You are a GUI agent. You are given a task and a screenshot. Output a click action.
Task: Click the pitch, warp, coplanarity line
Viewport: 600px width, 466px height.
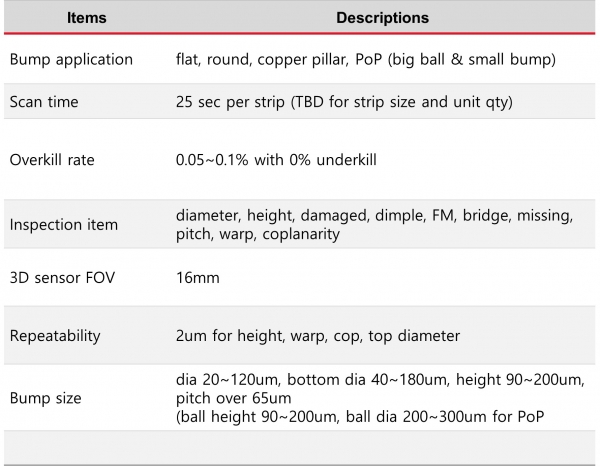click(x=258, y=234)
